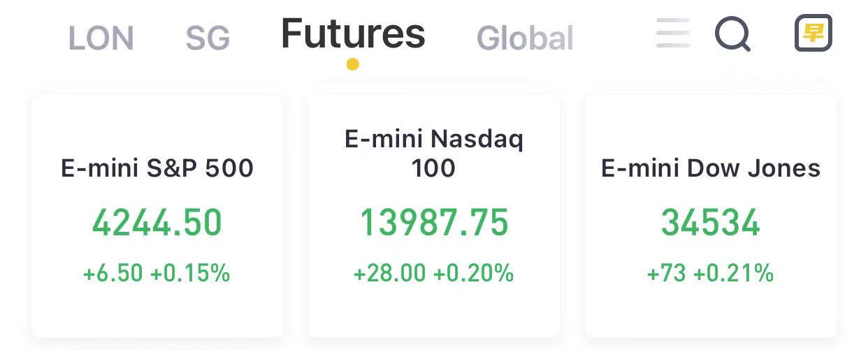Open the yellow message notes icon
Image resolution: width=868 pixels, height=354 pixels.
pyautogui.click(x=813, y=33)
